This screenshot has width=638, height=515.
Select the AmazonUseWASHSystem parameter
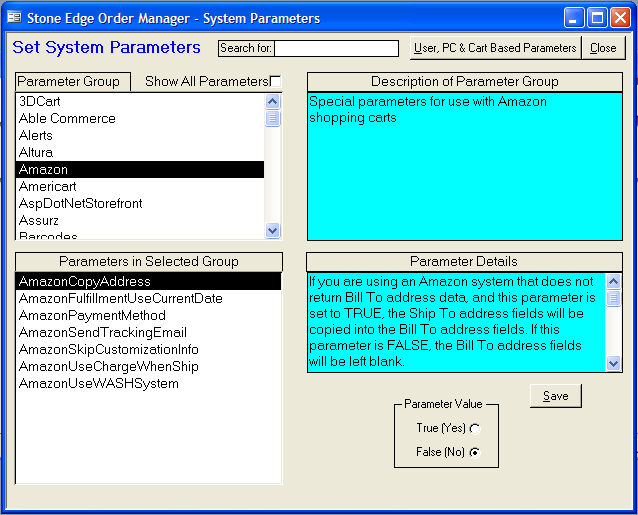click(149, 384)
